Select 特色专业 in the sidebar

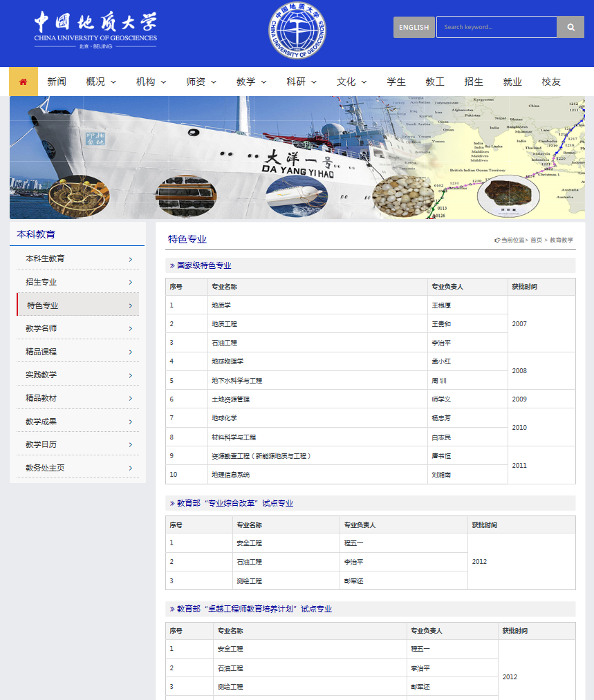point(43,305)
